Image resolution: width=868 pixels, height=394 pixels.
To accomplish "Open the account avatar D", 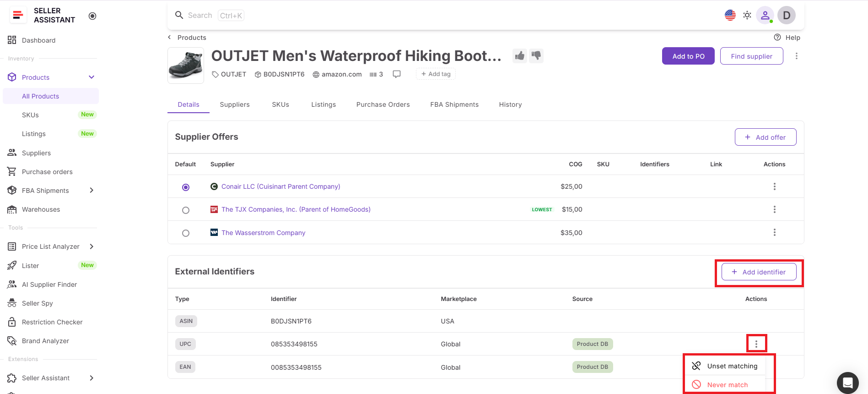I will pyautogui.click(x=787, y=15).
